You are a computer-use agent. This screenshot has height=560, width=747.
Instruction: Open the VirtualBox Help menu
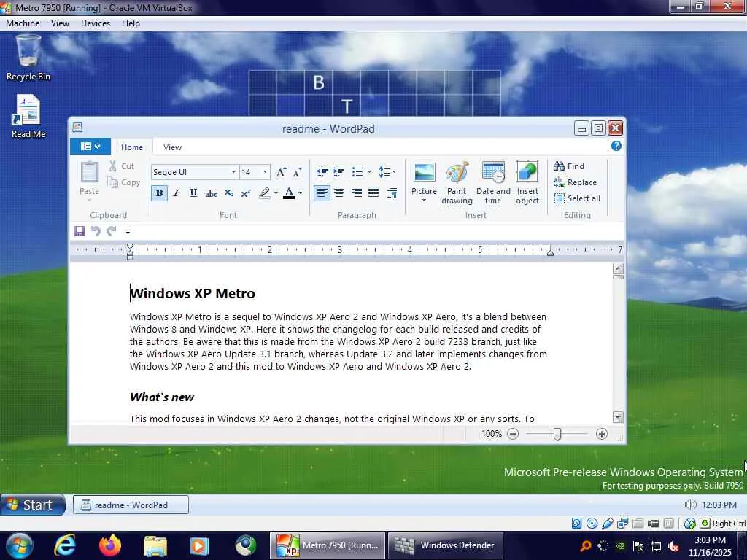(131, 23)
